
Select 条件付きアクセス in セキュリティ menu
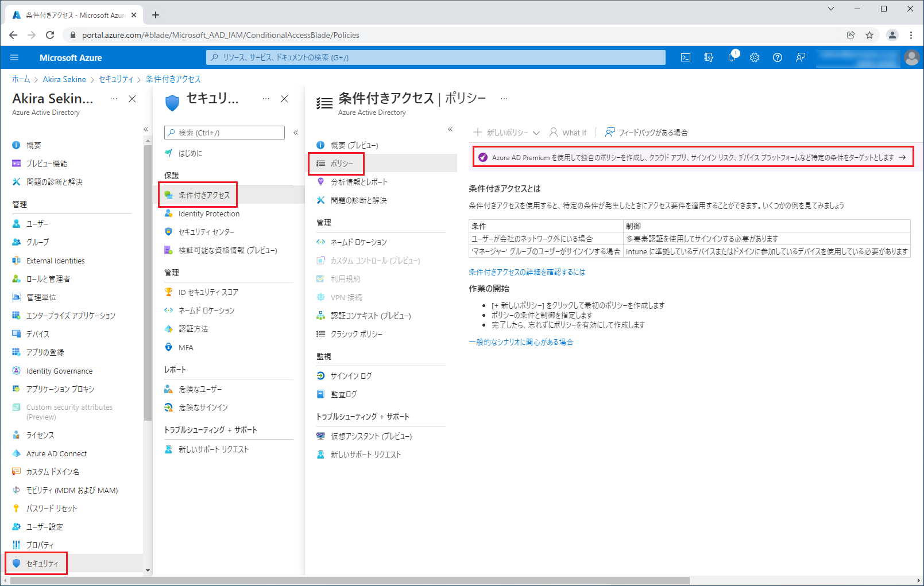pyautogui.click(x=229, y=195)
